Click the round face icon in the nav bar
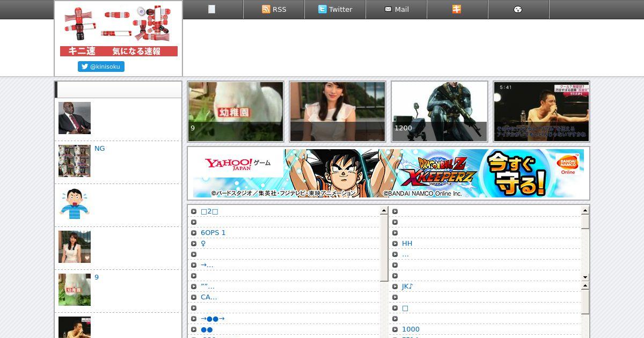 pyautogui.click(x=518, y=9)
